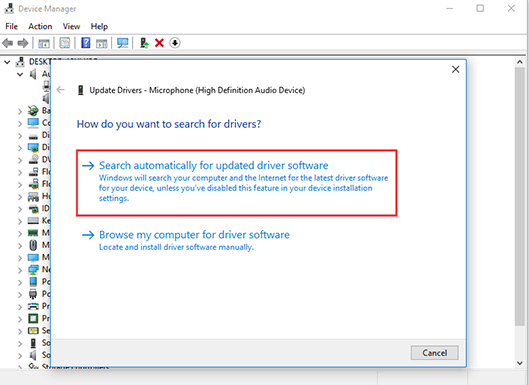Click the update driver toolbar icon
Viewport: 529px width, 385px height.
(144, 43)
